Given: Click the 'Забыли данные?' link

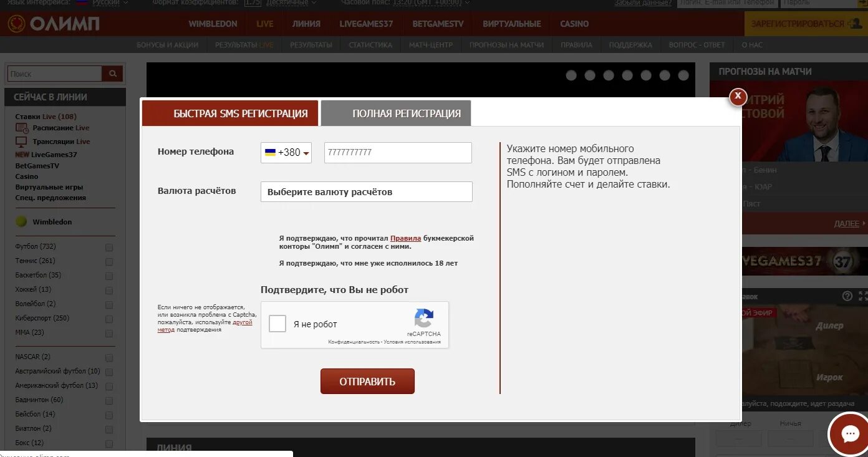Looking at the screenshot, I should 642,2.
